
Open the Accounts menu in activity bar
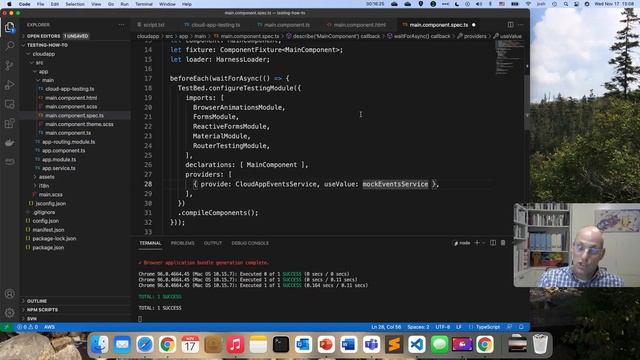9,293
